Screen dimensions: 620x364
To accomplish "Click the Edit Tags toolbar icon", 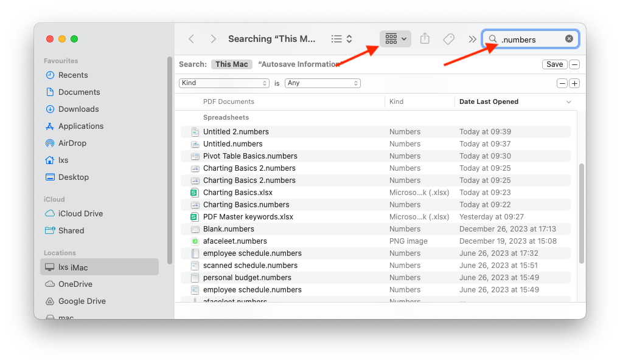I will (448, 39).
